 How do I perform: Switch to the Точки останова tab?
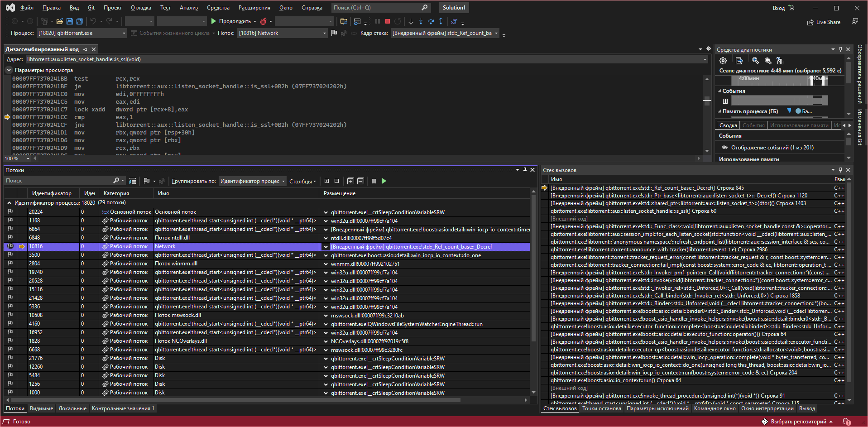(x=601, y=408)
